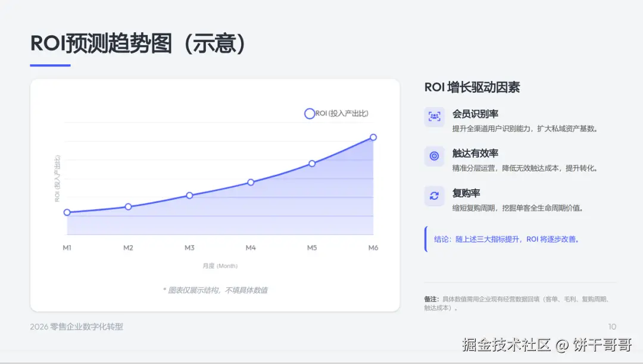Select the M5 data point on chart
The image size is (643, 364).
[312, 164]
